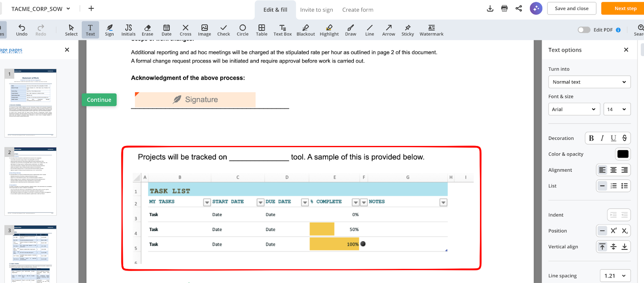This screenshot has width=644, height=283.
Task: Open the Arial font dropdown
Action: coord(574,109)
